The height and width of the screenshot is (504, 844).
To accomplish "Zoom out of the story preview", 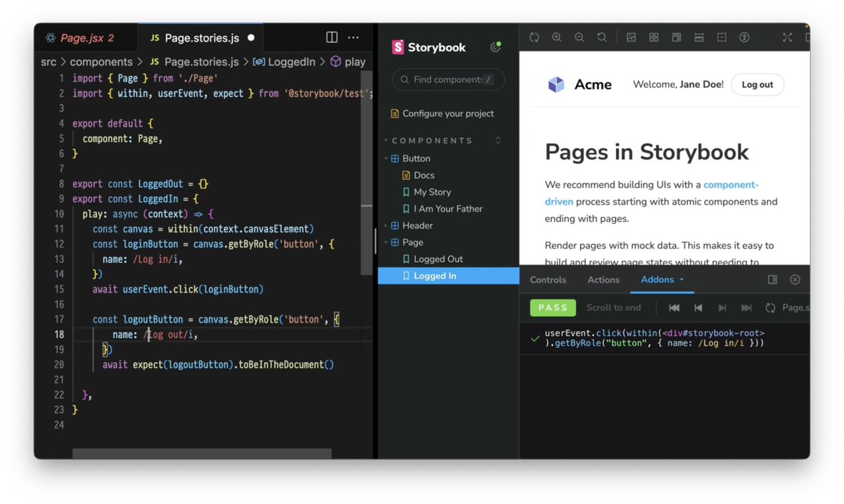I will point(580,37).
